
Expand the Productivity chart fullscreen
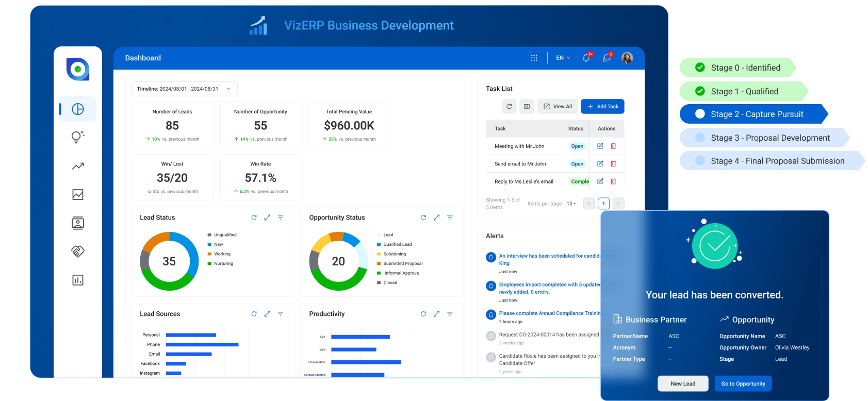[436, 314]
